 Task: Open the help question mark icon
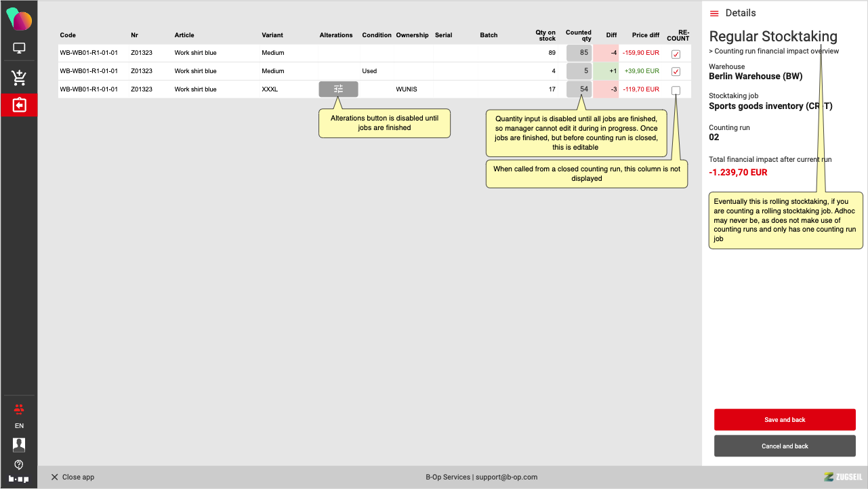pos(19,465)
